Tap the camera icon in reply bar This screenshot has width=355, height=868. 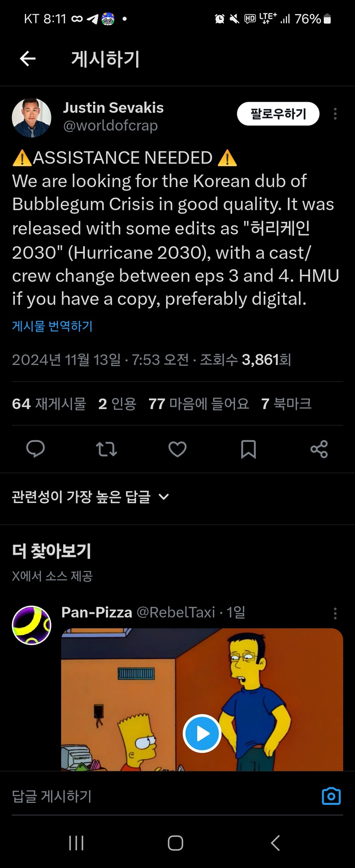point(331,796)
